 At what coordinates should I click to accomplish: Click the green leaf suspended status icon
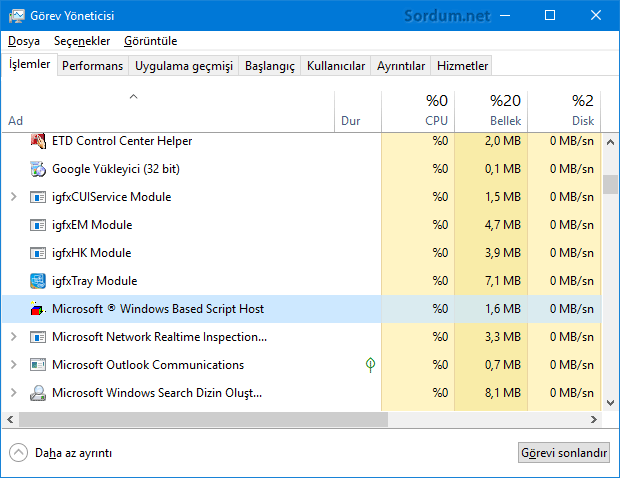click(370, 365)
